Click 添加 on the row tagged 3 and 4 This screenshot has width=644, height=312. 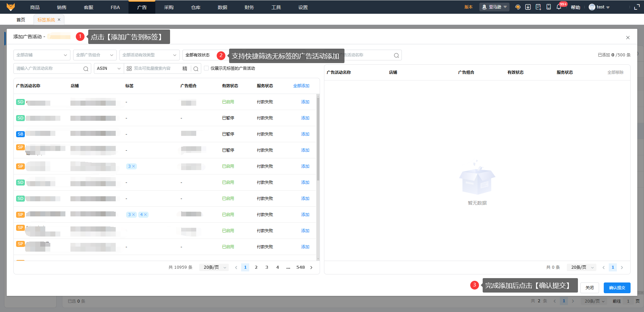tap(305, 215)
